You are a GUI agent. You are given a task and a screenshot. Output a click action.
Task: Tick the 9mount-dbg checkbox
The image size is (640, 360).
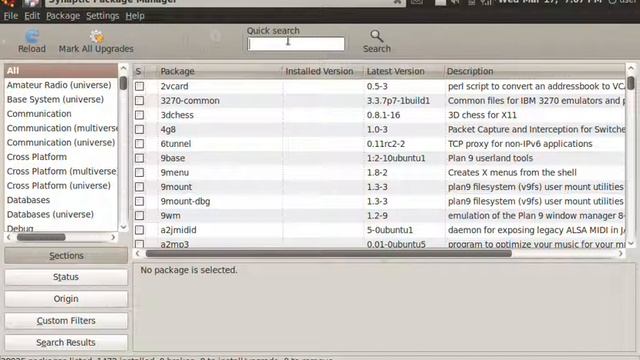[x=140, y=201]
